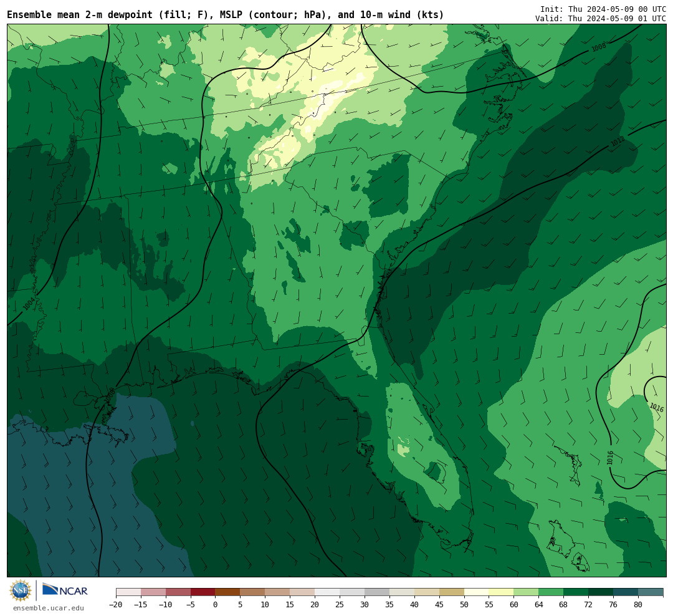
Task: Click the 1008 isobar label over the northeast ocean
Action: tap(599, 47)
